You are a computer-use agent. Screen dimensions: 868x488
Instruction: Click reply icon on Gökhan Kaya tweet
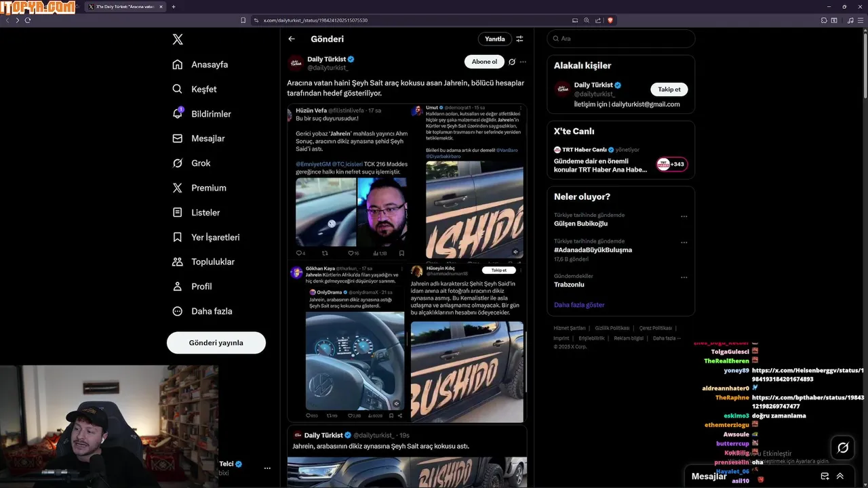point(308,415)
